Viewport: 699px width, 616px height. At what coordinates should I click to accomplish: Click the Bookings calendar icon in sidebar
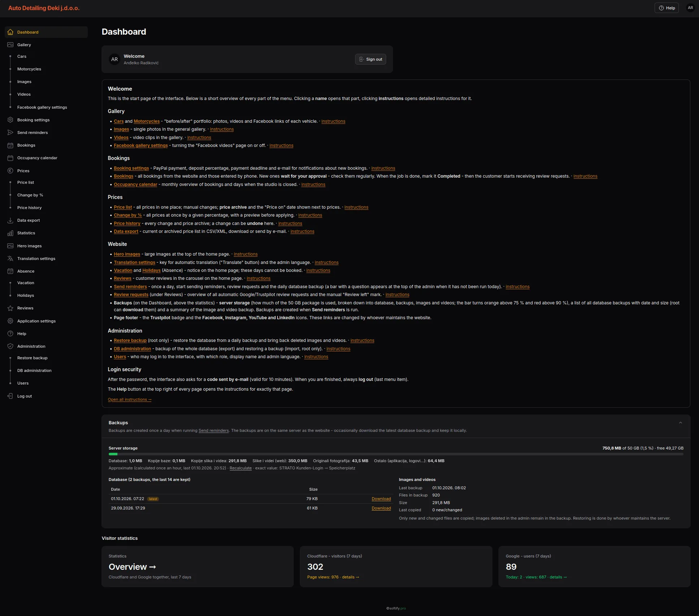pos(10,145)
